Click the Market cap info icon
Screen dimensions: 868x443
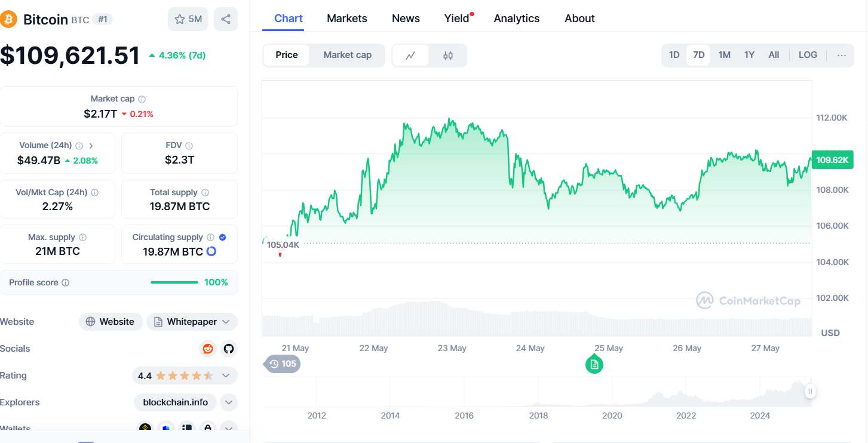pos(142,99)
